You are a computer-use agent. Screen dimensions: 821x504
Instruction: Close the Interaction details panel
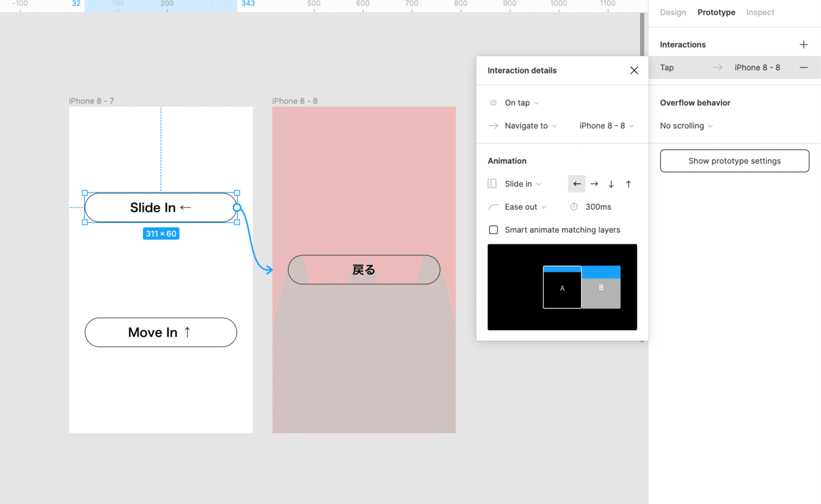(634, 71)
